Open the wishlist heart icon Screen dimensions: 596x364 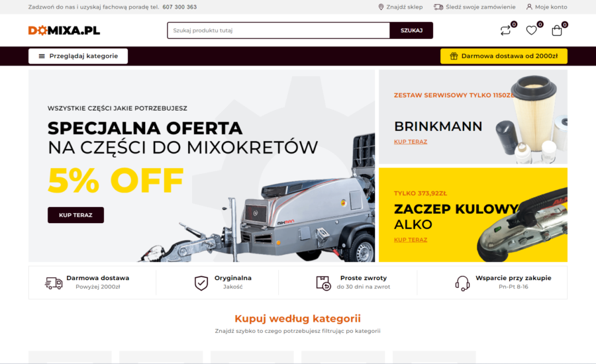[531, 30]
